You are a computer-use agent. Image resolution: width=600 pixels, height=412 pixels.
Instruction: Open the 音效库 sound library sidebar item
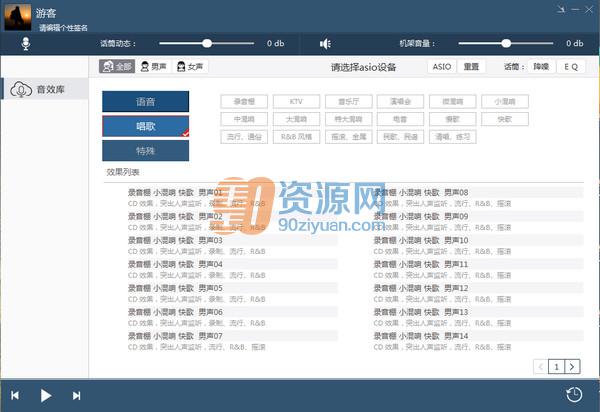(x=45, y=90)
